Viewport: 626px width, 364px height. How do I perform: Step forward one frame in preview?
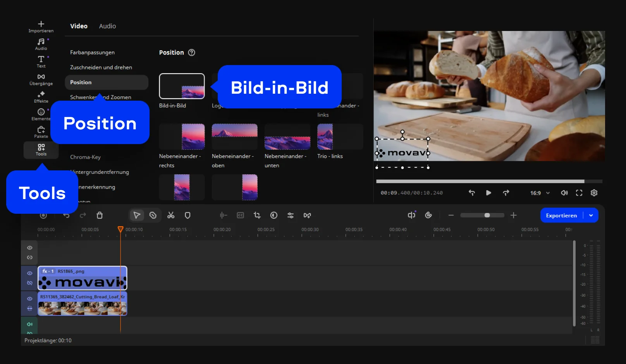(x=506, y=193)
